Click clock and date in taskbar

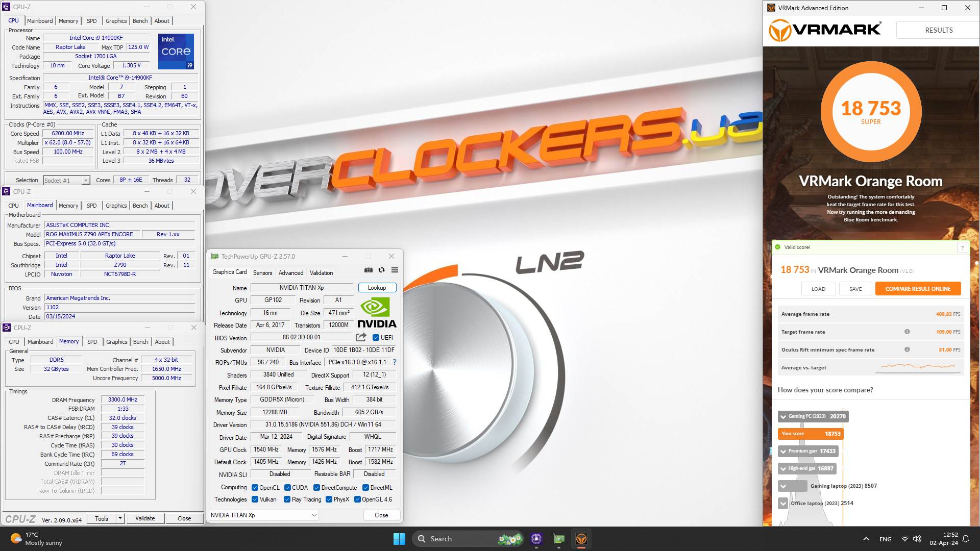click(943, 539)
